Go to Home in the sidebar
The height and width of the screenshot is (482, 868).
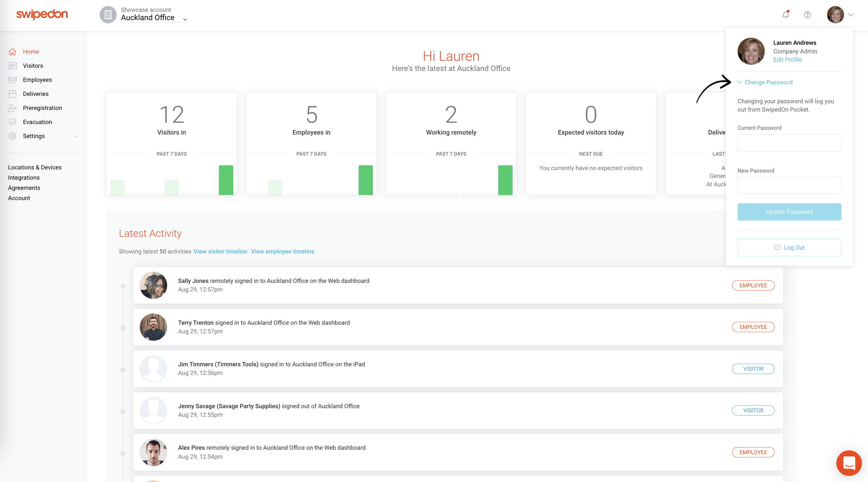(31, 51)
